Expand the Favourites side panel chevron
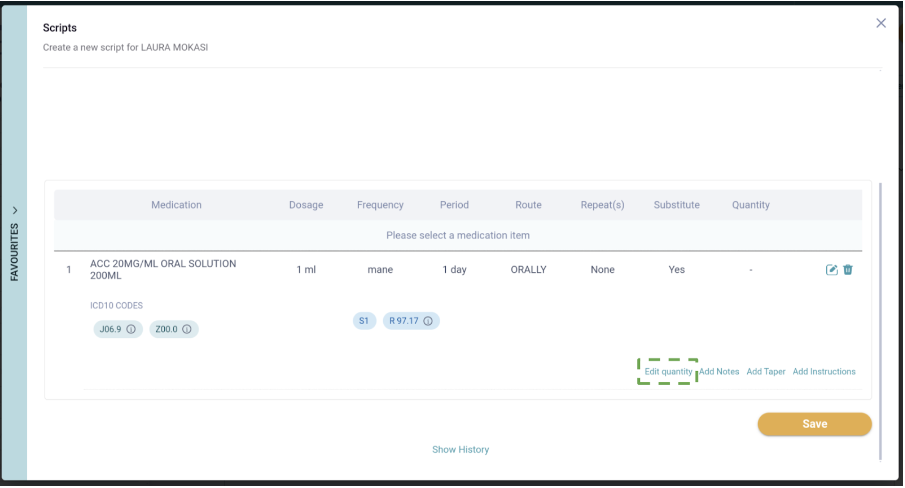This screenshot has width=905, height=488. coord(14,211)
